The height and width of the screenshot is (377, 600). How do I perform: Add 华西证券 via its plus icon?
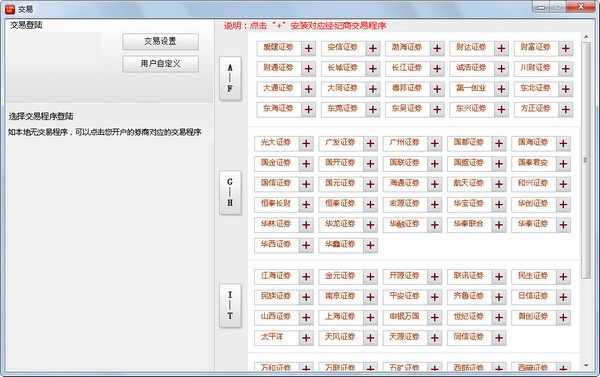coord(306,245)
